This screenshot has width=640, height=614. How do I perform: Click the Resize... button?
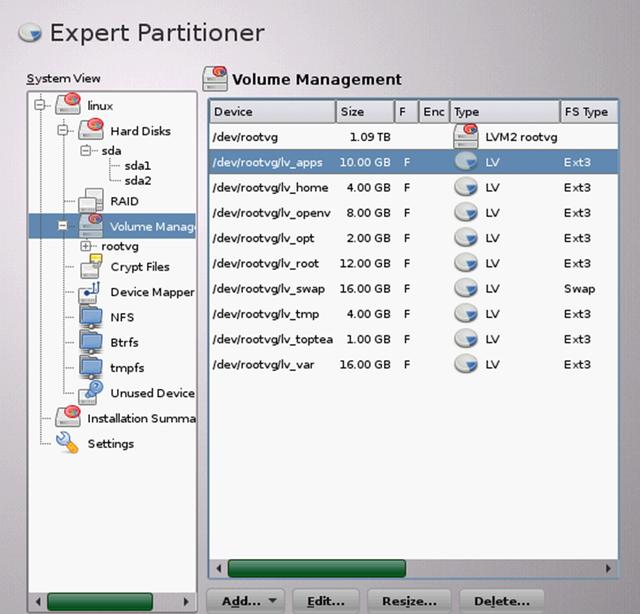click(x=409, y=601)
